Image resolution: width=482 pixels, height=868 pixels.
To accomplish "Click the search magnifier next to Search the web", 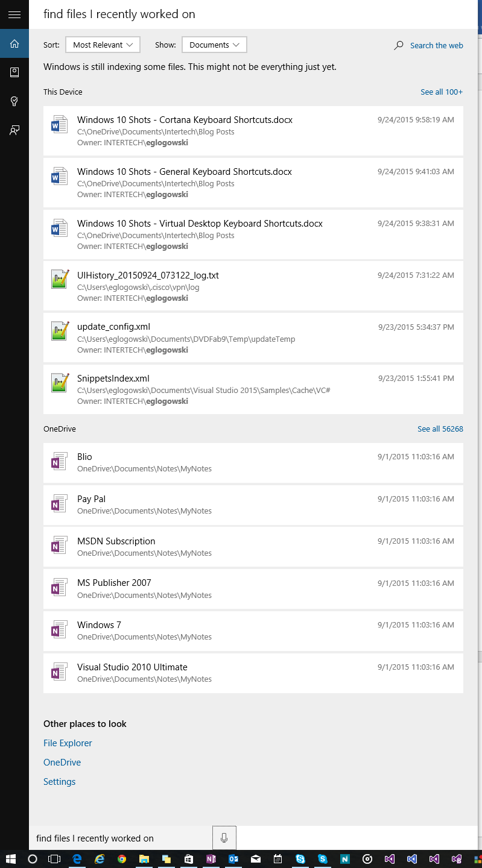I will [x=398, y=45].
